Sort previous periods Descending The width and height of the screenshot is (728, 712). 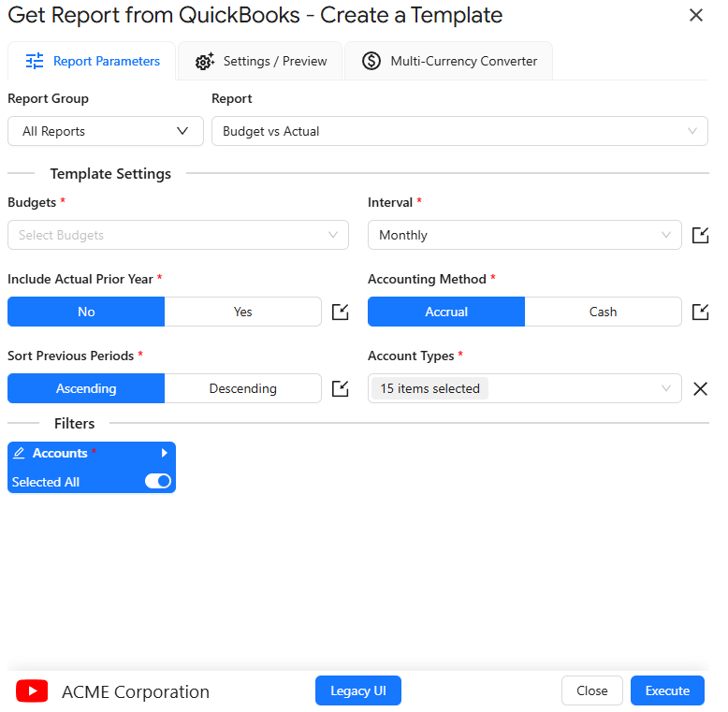[x=242, y=388]
